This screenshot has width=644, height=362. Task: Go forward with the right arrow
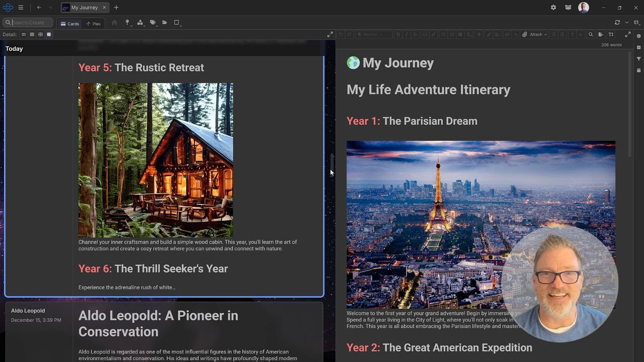click(50, 8)
